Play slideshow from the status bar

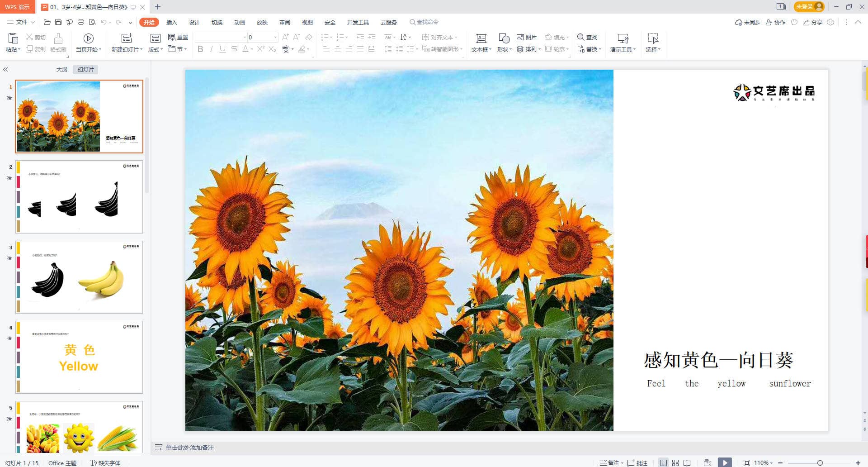(x=725, y=462)
